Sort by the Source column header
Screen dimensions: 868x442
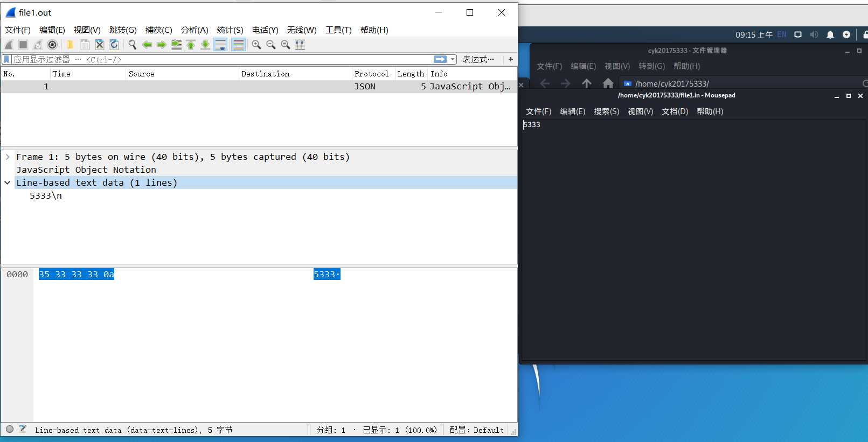tap(182, 74)
